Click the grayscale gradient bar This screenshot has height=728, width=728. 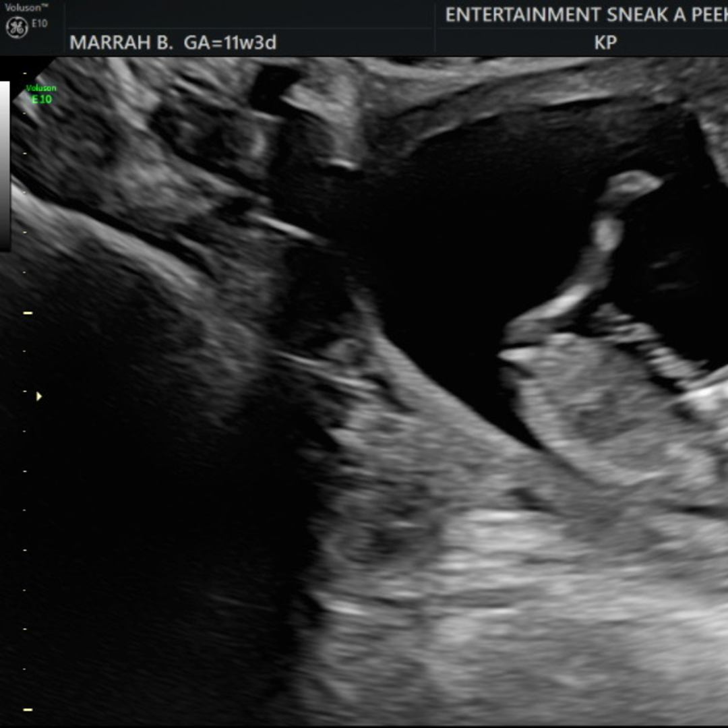coord(5,166)
